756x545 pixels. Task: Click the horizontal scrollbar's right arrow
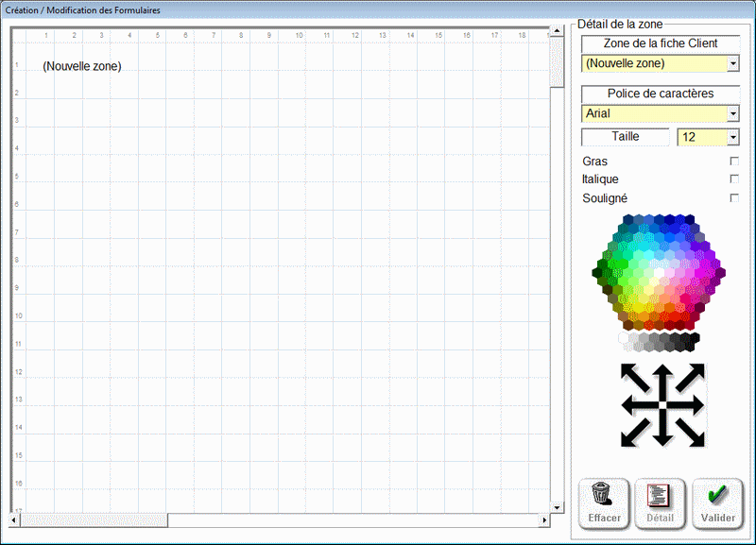(544, 519)
